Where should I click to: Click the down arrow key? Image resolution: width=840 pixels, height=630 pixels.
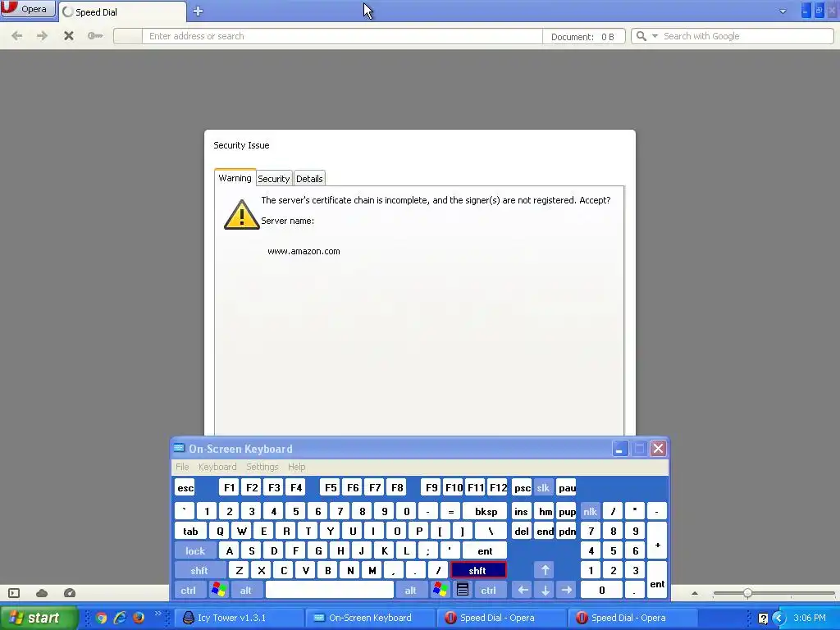[545, 591]
